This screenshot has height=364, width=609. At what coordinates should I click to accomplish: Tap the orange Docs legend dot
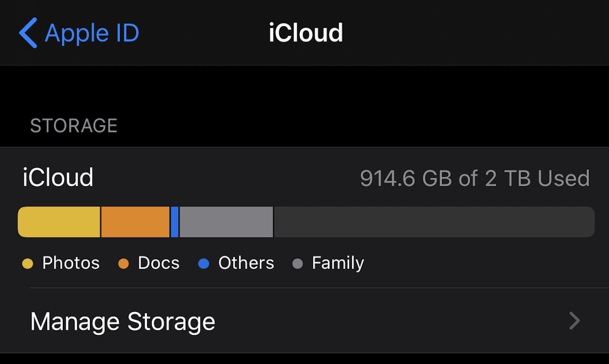(x=124, y=264)
